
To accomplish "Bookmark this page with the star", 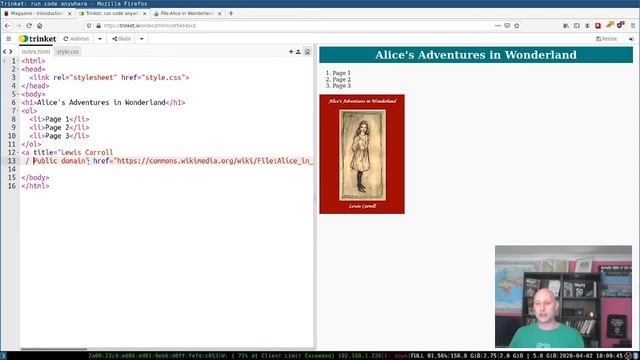I will 517,25.
